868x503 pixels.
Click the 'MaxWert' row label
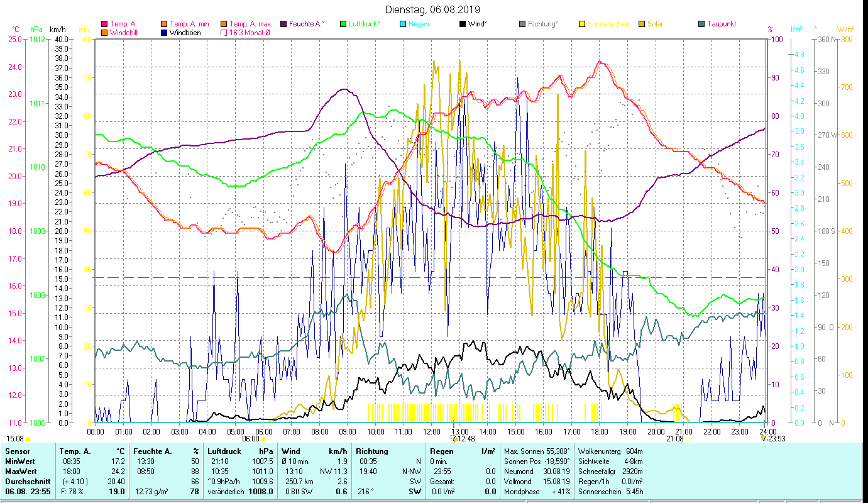21,472
